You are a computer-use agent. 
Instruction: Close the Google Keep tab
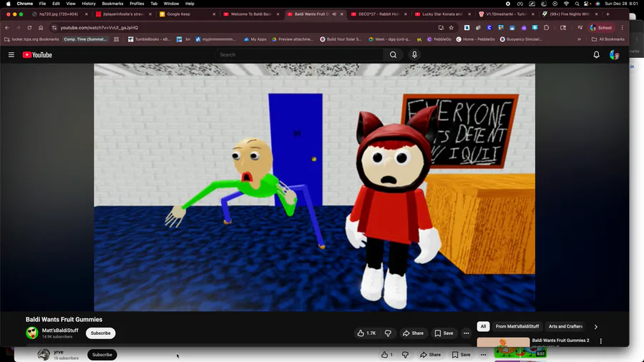(214, 14)
